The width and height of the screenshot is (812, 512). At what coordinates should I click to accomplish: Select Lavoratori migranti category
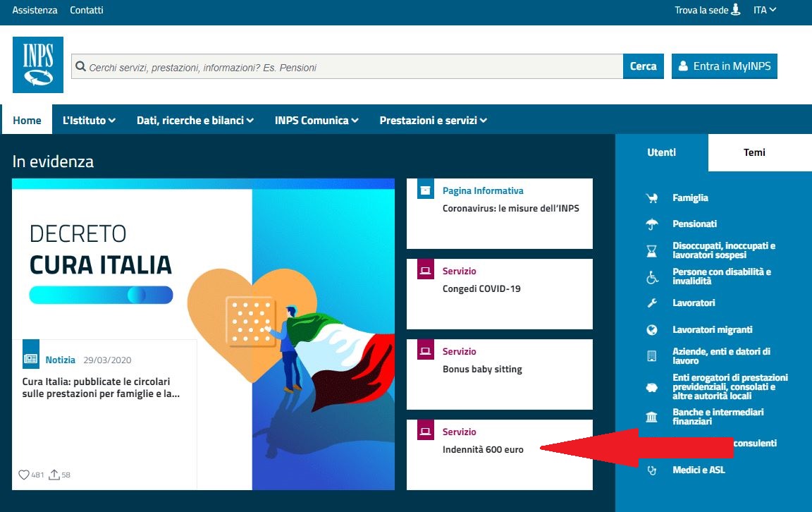pyautogui.click(x=712, y=329)
